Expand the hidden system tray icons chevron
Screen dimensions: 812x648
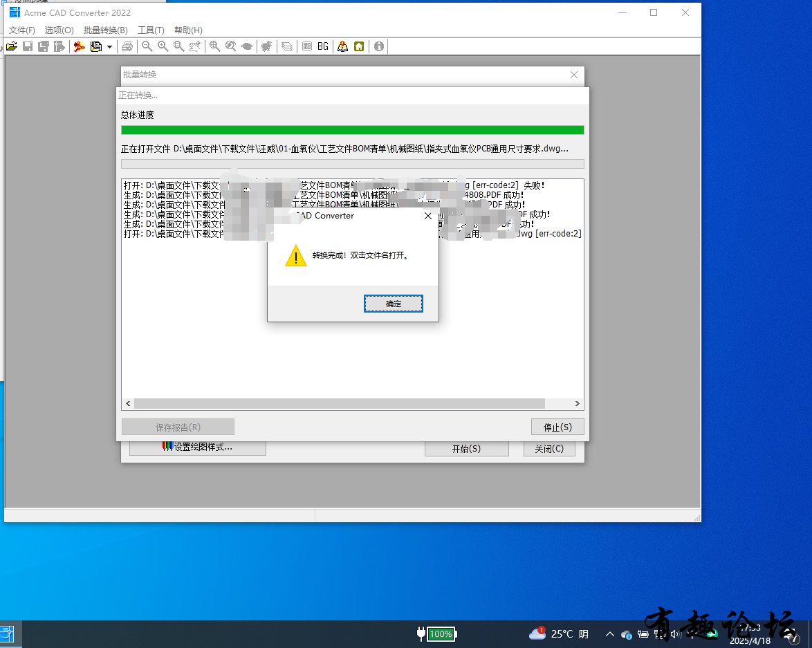pos(610,634)
